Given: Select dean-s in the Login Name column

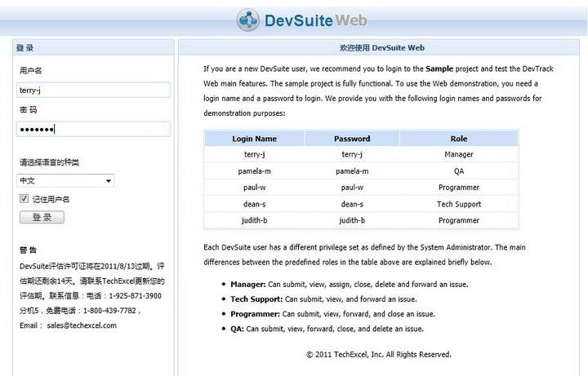Looking at the screenshot, I should 254,204.
